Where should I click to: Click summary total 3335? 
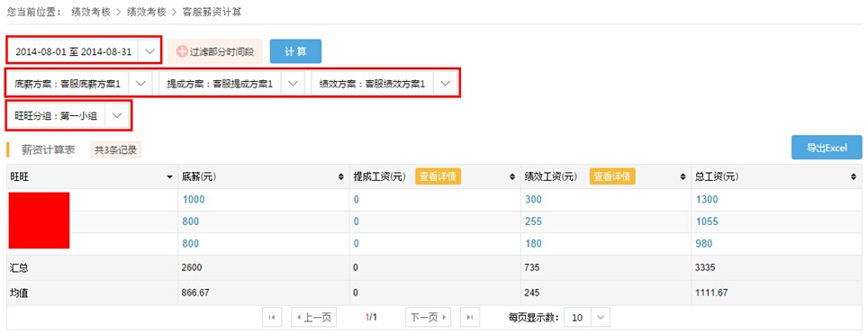click(705, 268)
